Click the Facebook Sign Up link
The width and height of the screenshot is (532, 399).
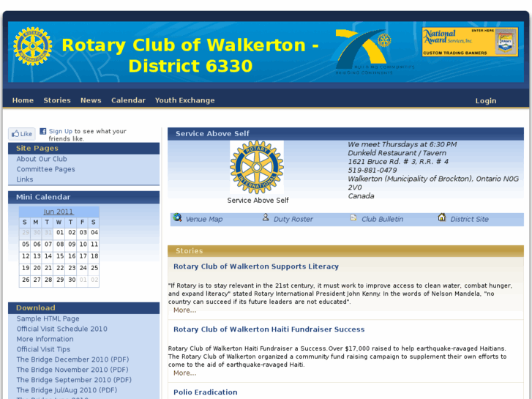click(x=61, y=131)
